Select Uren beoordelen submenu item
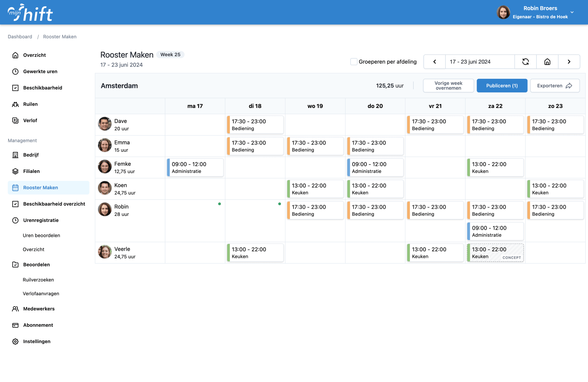The image size is (588, 382). click(x=41, y=236)
